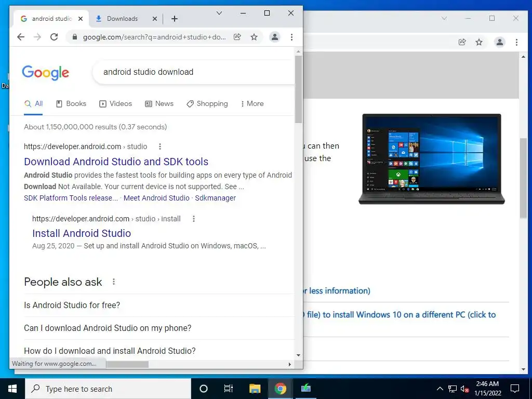The width and height of the screenshot is (532, 399).
Task: Click front window horizontal scrollbar right arrow
Action: point(290,364)
